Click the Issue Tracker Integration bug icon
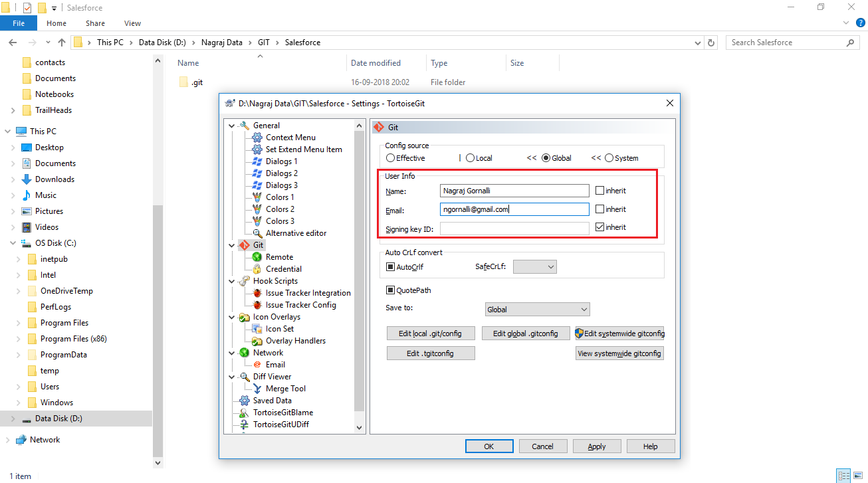 click(x=257, y=293)
